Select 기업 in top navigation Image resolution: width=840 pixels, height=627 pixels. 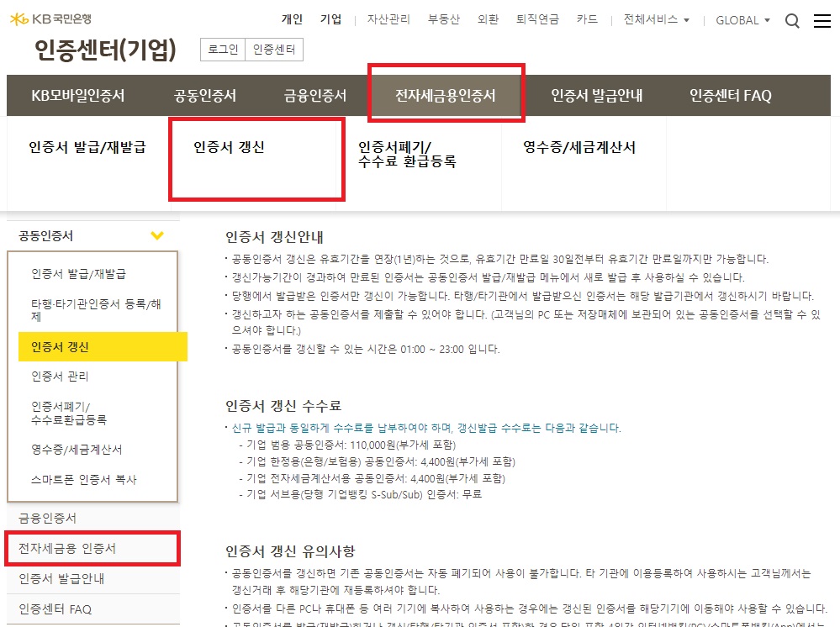click(330, 19)
